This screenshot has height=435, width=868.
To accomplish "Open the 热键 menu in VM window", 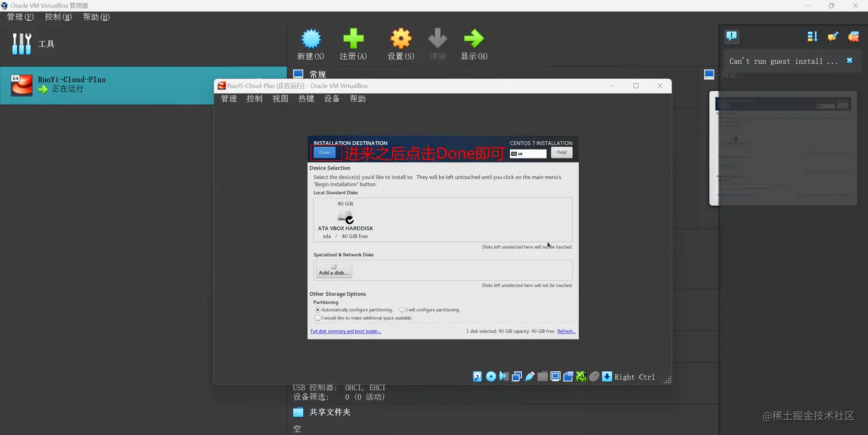I will tap(306, 99).
